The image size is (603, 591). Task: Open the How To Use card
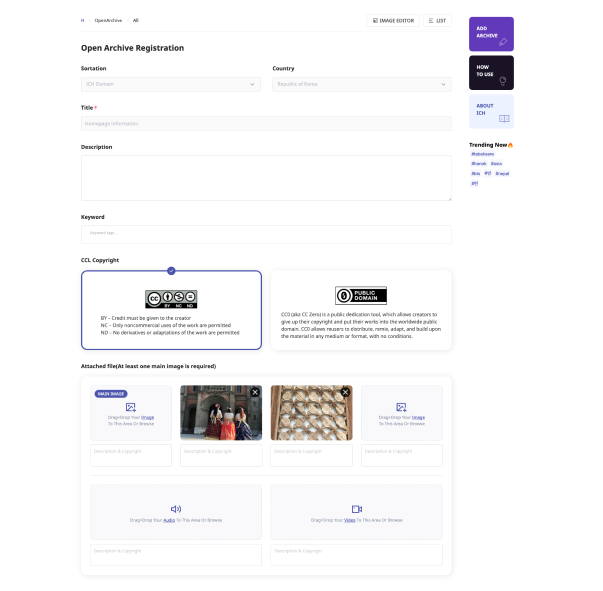click(491, 73)
